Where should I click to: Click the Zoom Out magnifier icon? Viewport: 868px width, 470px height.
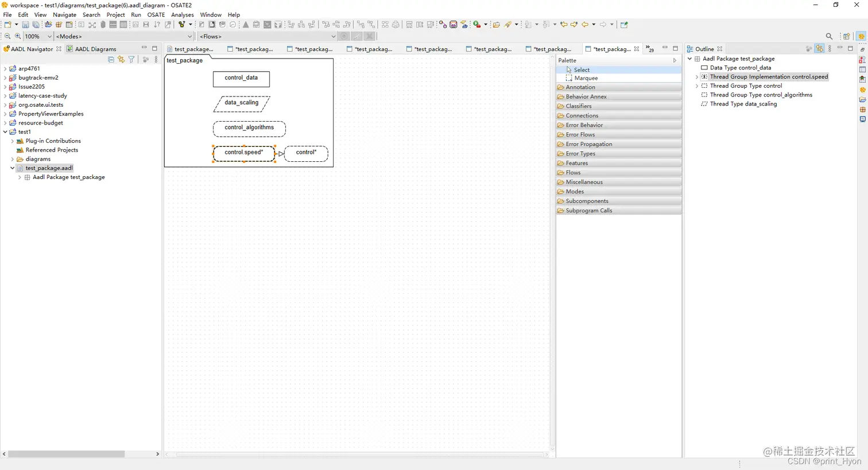[7, 36]
